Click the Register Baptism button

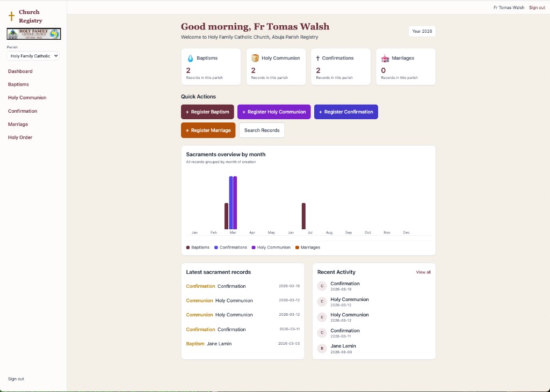click(207, 112)
